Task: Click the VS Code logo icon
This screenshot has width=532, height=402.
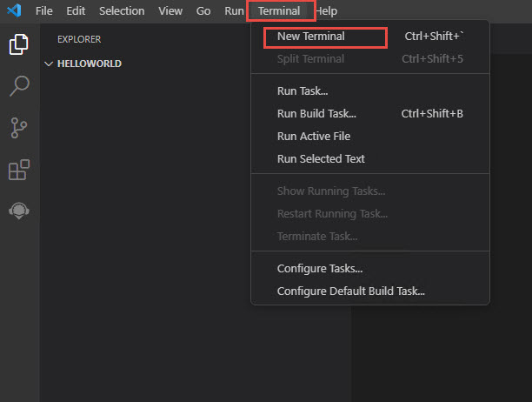Action: point(14,10)
